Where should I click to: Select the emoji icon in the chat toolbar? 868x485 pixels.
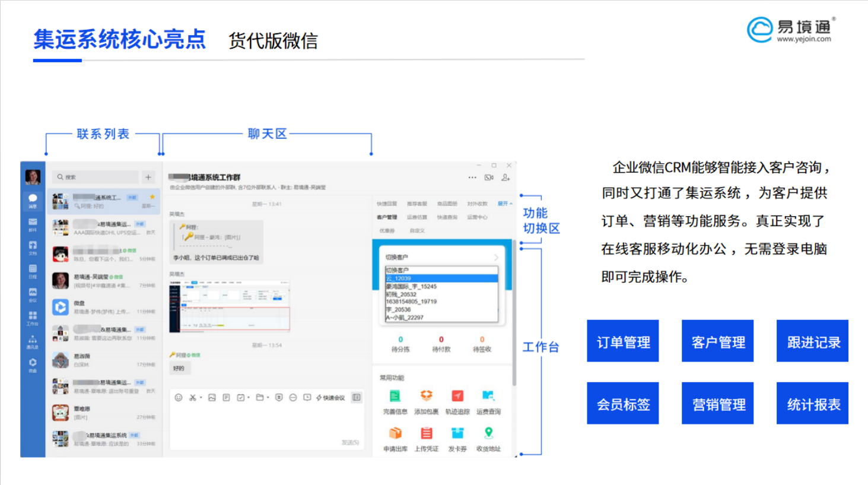pos(179,398)
